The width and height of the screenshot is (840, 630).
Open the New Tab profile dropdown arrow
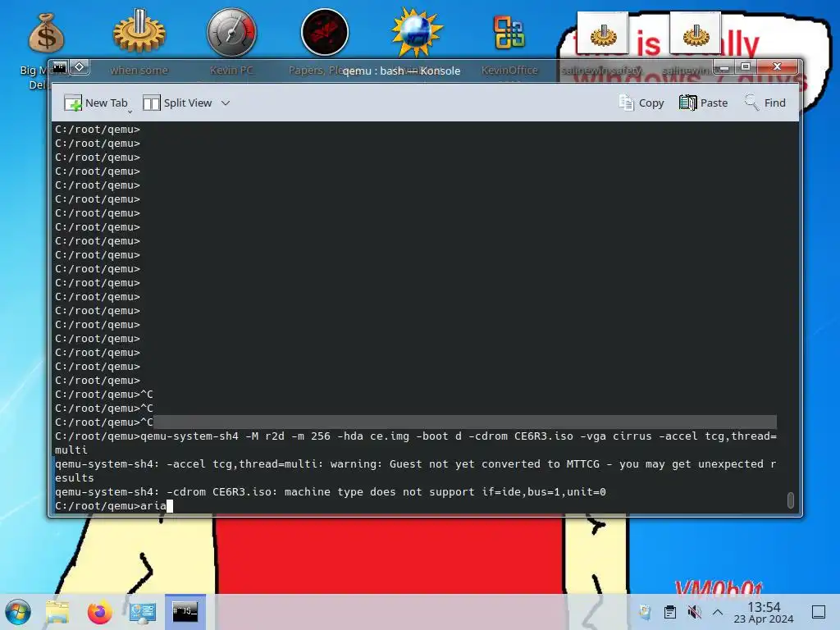point(130,111)
